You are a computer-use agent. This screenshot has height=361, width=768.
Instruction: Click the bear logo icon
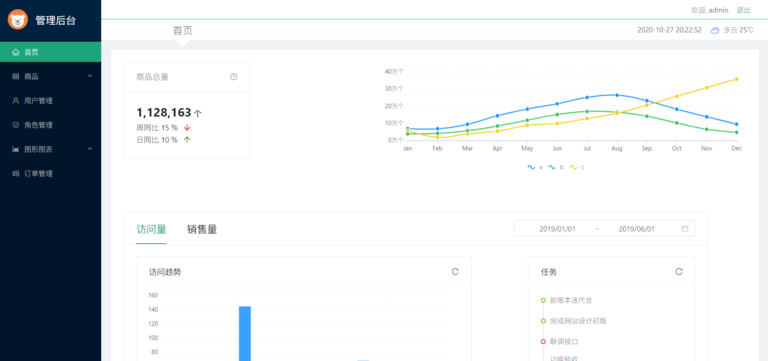18,20
